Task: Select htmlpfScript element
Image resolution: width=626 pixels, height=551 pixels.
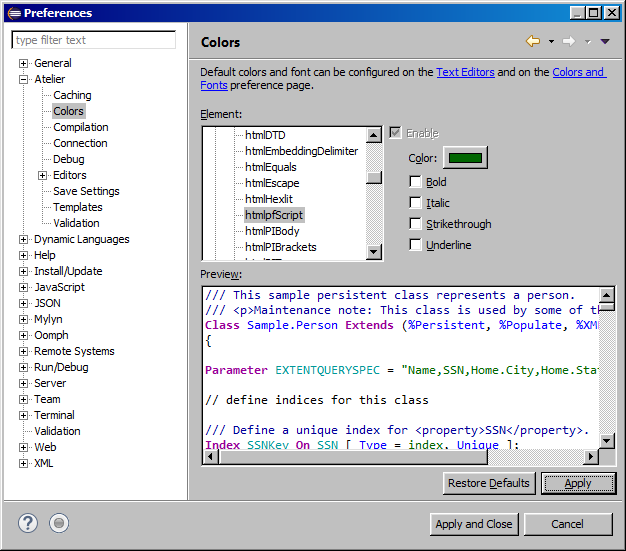Action: (274, 215)
